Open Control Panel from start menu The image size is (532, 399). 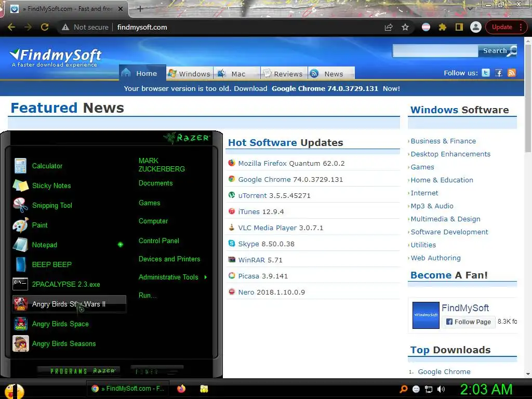pyautogui.click(x=159, y=241)
